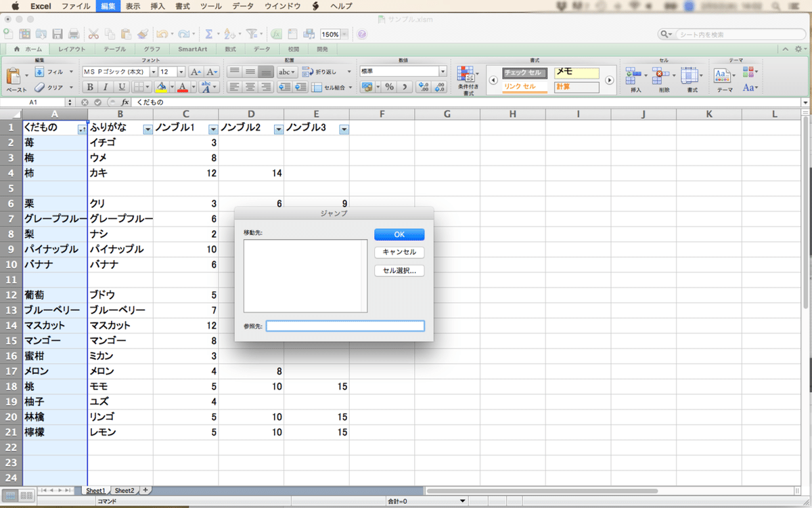Viewport: 812px width, 508px height.
Task: Click the メモ cell style
Action: (577, 73)
